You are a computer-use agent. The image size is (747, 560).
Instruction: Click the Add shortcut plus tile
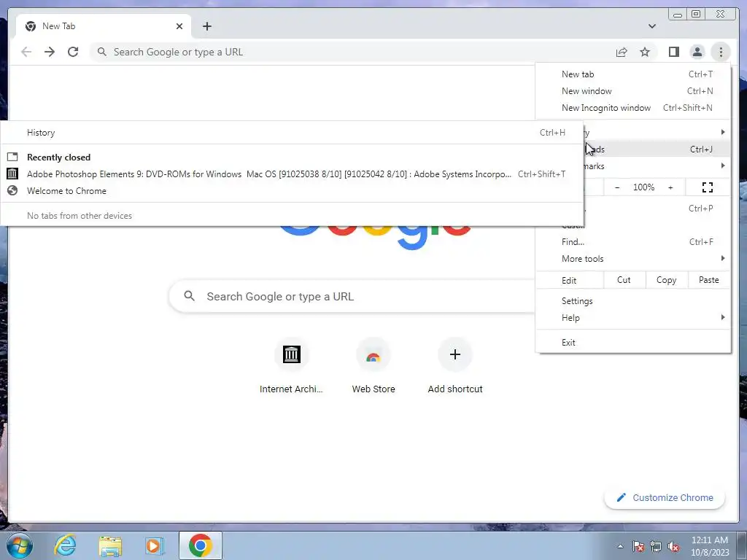click(x=455, y=366)
